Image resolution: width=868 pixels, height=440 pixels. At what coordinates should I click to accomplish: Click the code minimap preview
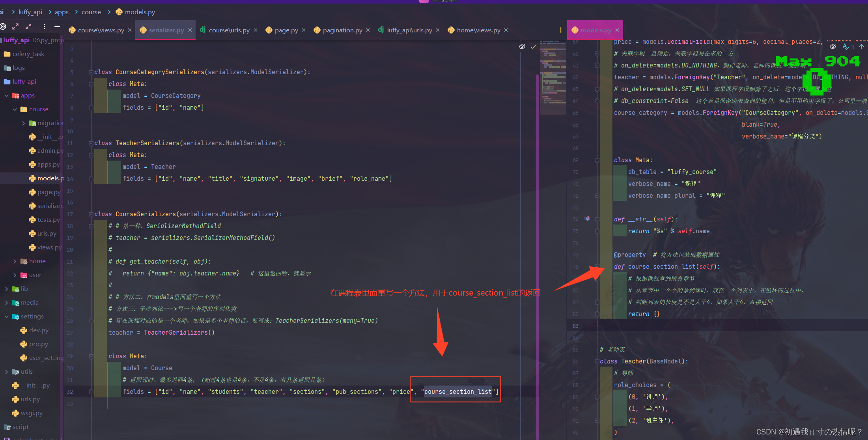pos(553,77)
